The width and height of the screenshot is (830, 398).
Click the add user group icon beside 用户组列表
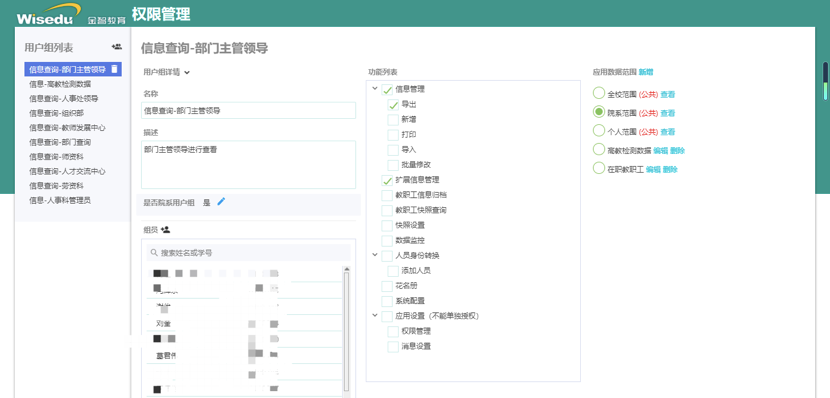pyautogui.click(x=116, y=47)
